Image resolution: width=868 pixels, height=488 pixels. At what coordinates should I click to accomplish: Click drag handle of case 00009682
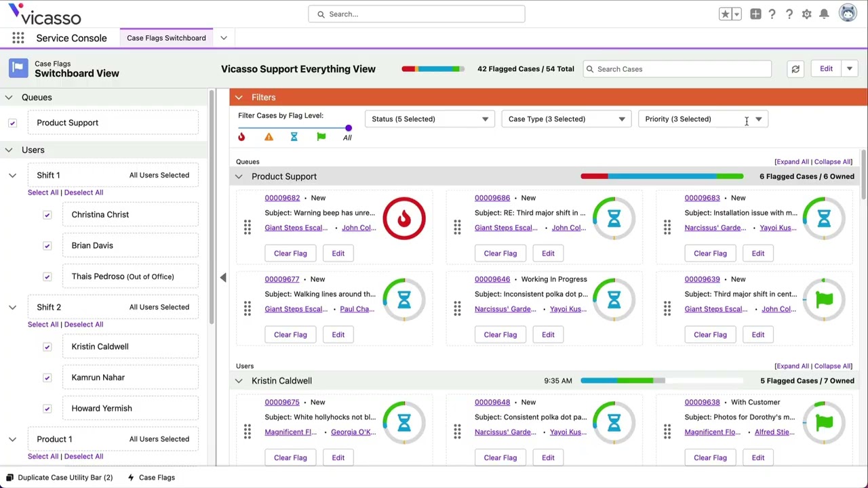tap(248, 228)
